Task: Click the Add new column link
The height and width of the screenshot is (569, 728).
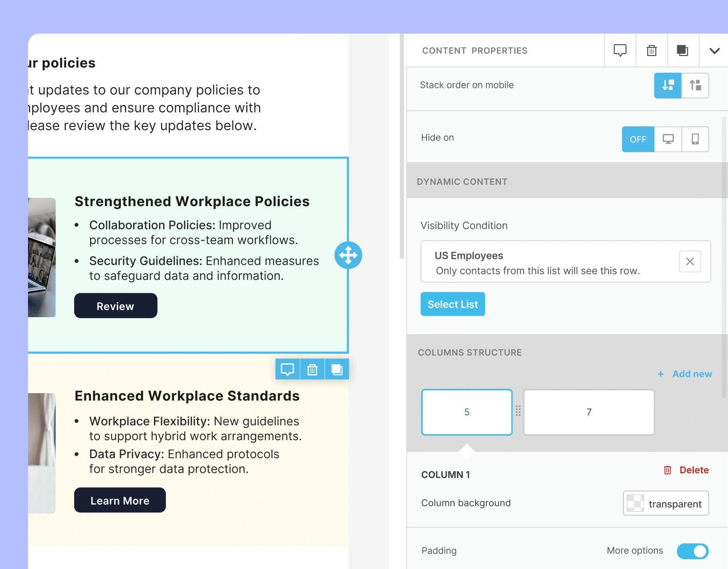Action: [686, 374]
